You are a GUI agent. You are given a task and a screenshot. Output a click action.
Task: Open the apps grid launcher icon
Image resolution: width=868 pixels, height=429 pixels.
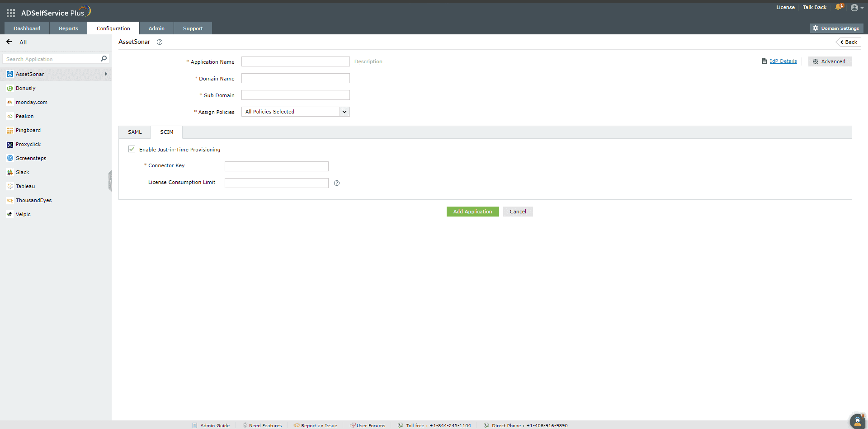pos(11,13)
